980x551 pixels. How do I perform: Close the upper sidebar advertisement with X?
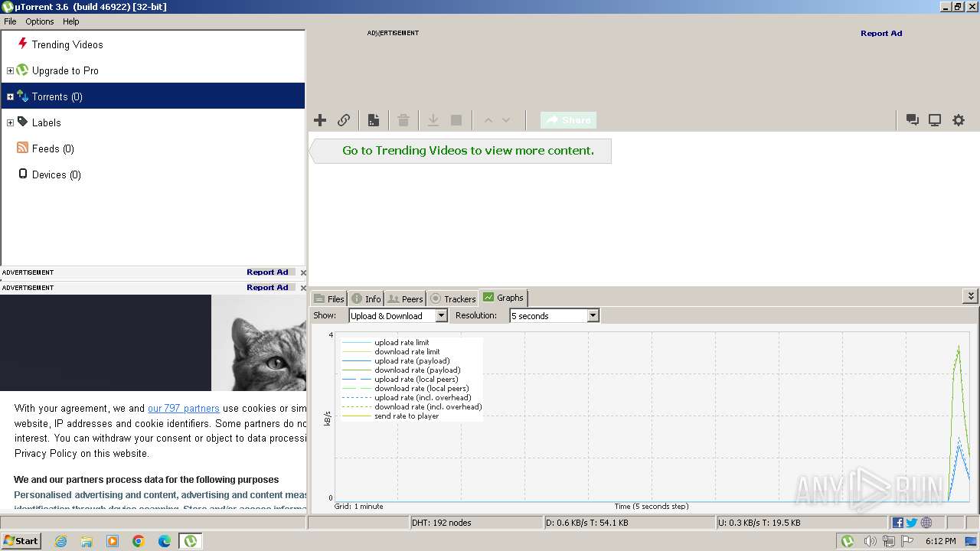point(303,272)
